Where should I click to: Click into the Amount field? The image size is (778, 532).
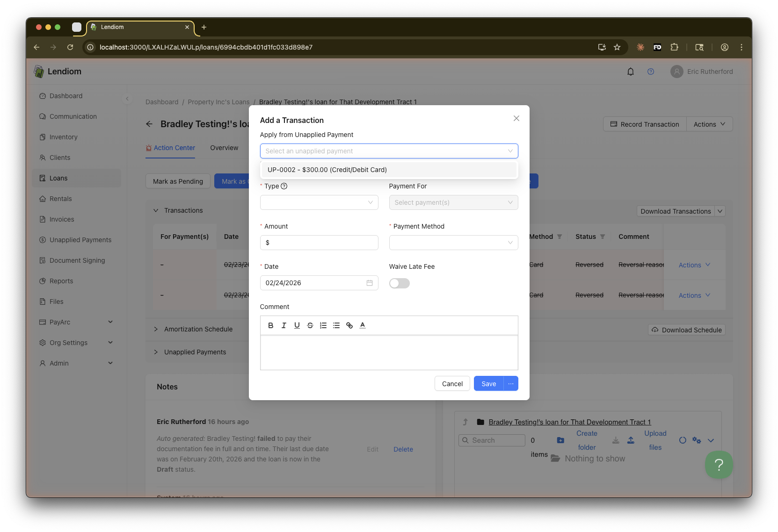319,243
